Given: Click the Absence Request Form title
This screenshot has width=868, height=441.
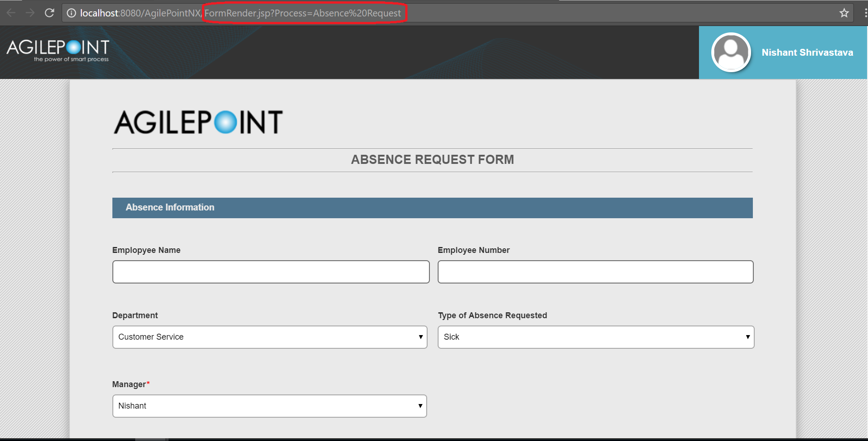Looking at the screenshot, I should pos(432,160).
